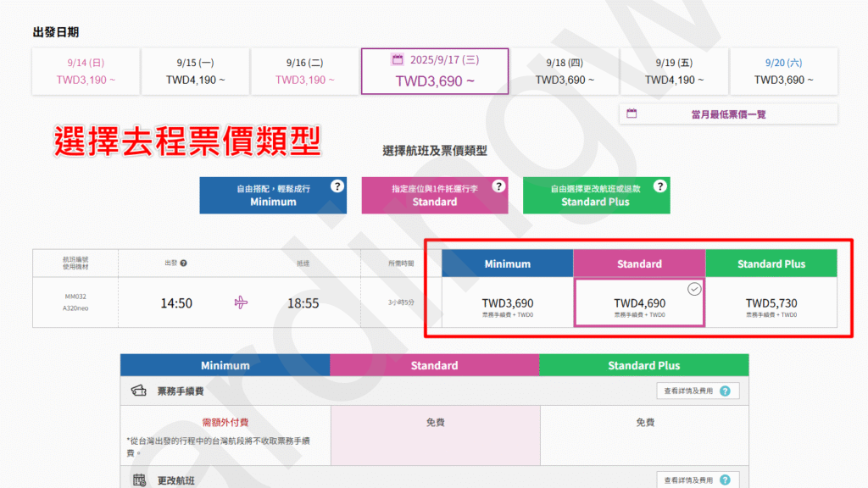
Task: Select the 9/19 (五) departure date
Action: 674,71
